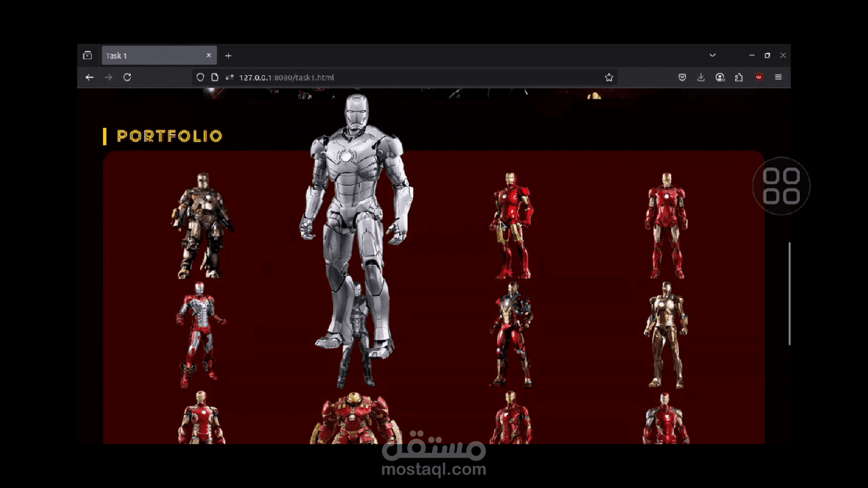
Task: Open the red uBlock shield extension
Action: point(759,78)
